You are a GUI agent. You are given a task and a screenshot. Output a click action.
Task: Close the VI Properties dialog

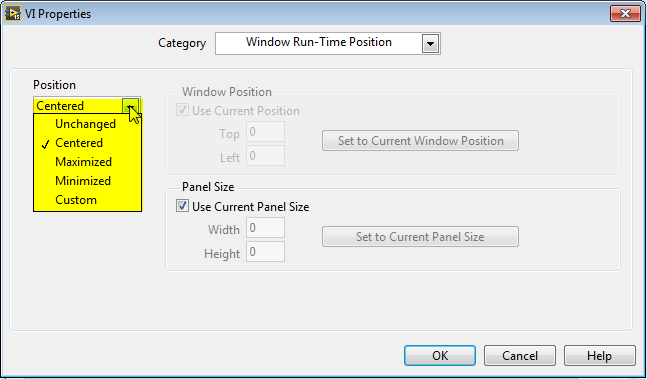point(625,14)
